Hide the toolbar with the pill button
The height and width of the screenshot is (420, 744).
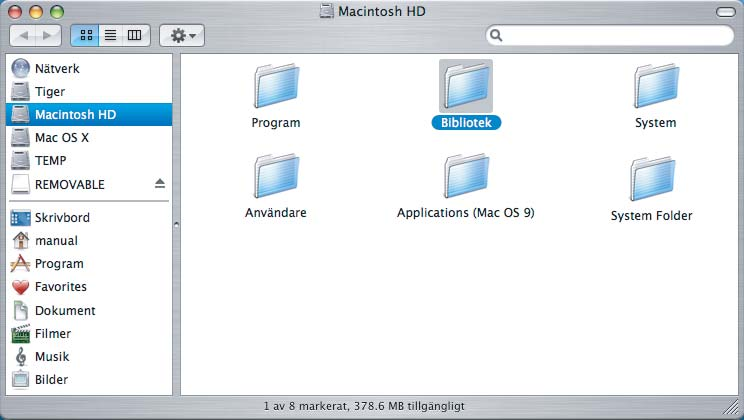(x=725, y=12)
